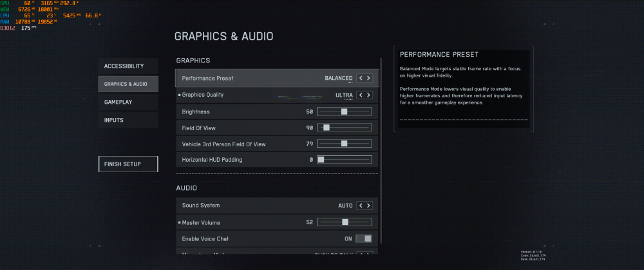Click the Performance Preset right arrow

[x=369, y=78]
